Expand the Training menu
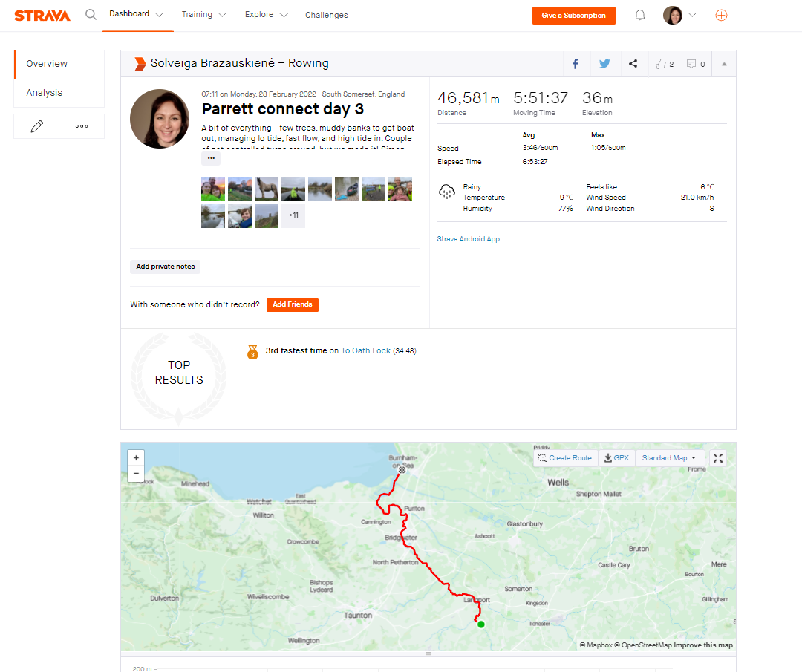This screenshot has width=802, height=672. [x=203, y=15]
